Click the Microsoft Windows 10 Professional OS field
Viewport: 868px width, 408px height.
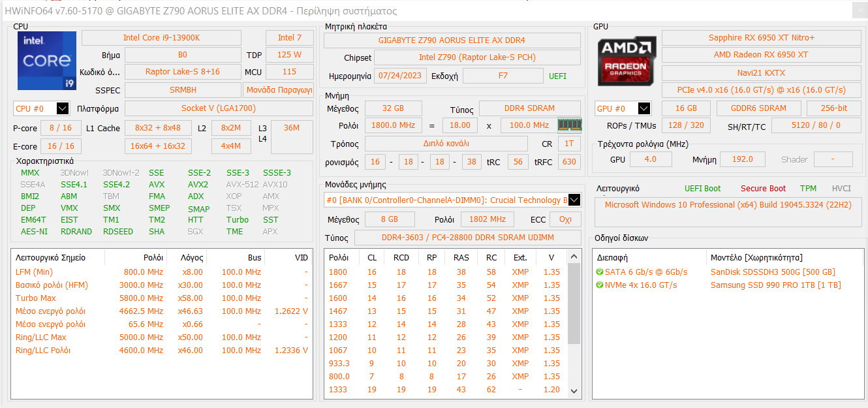coord(728,212)
